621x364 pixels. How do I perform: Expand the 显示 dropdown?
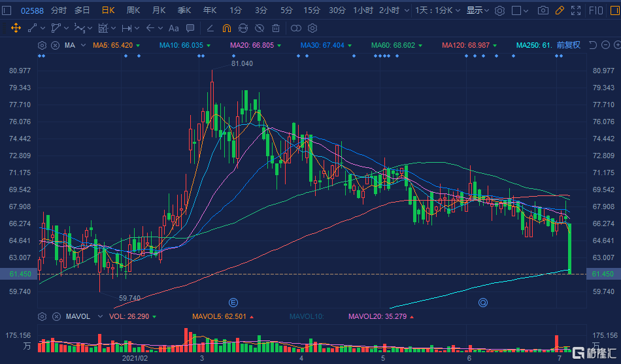click(477, 10)
